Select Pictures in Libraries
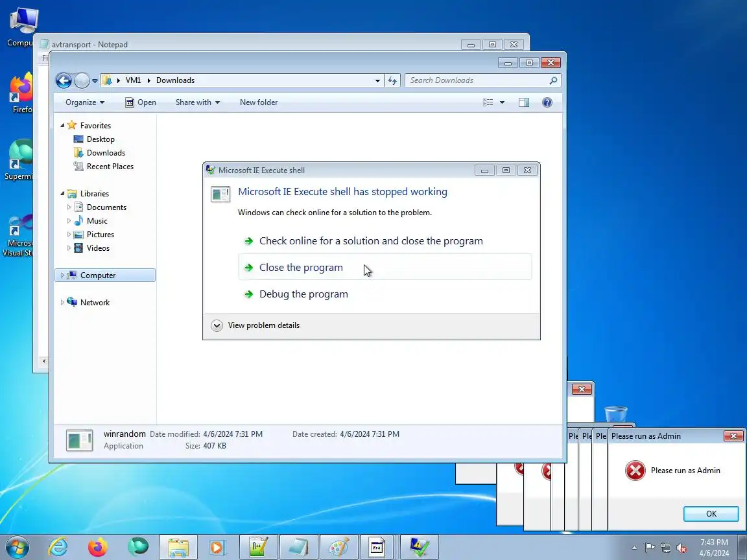Image resolution: width=747 pixels, height=560 pixels. 101,234
